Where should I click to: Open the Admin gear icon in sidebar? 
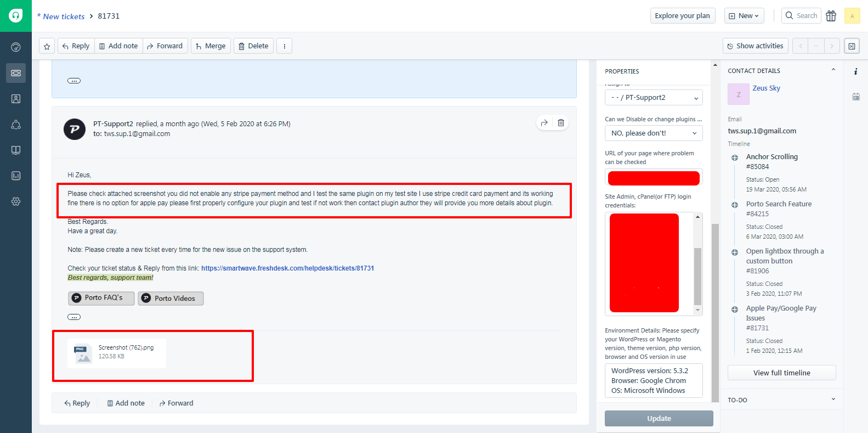tap(16, 201)
